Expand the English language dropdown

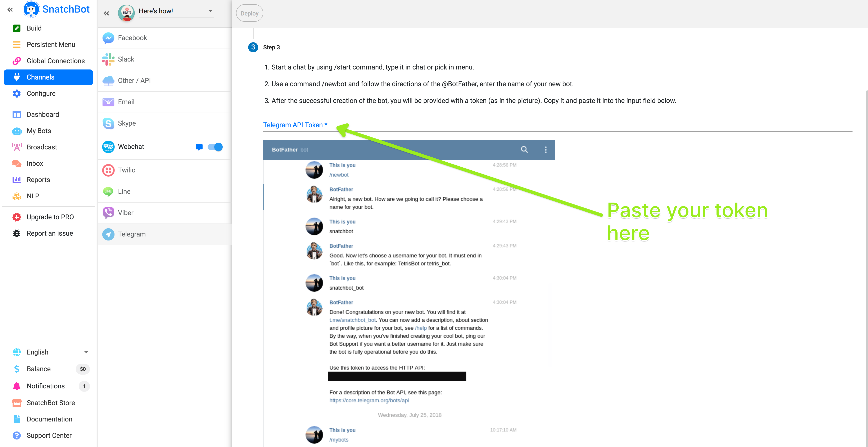click(x=86, y=352)
